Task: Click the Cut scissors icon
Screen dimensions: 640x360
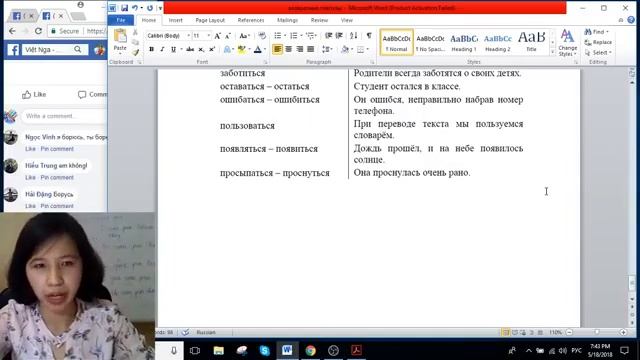Action: click(135, 32)
